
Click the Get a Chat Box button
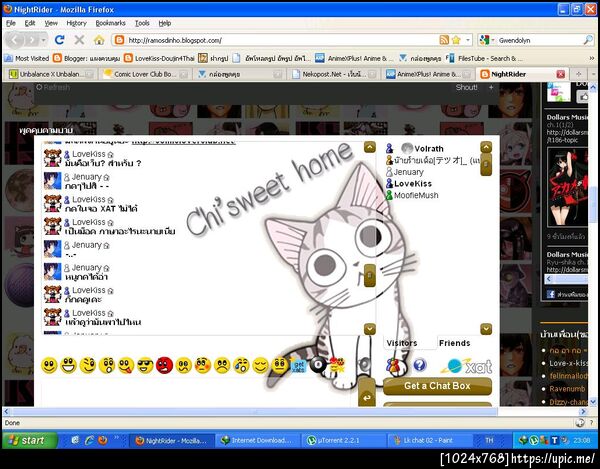click(x=437, y=386)
